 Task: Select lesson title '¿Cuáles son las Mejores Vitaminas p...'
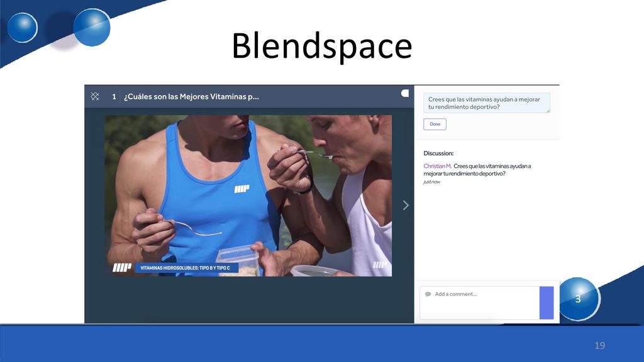click(191, 97)
